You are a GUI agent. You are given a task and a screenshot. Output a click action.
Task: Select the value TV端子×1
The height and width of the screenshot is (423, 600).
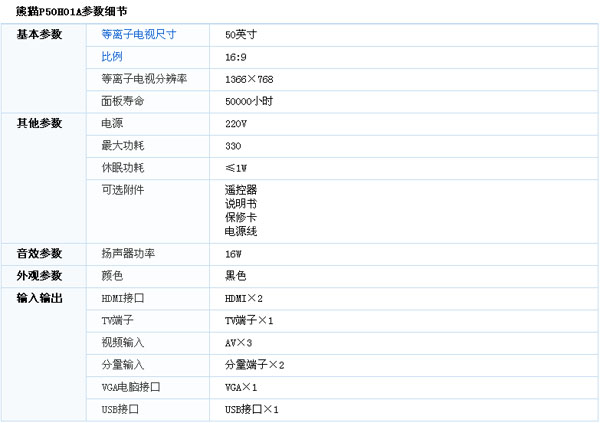pyautogui.click(x=249, y=320)
